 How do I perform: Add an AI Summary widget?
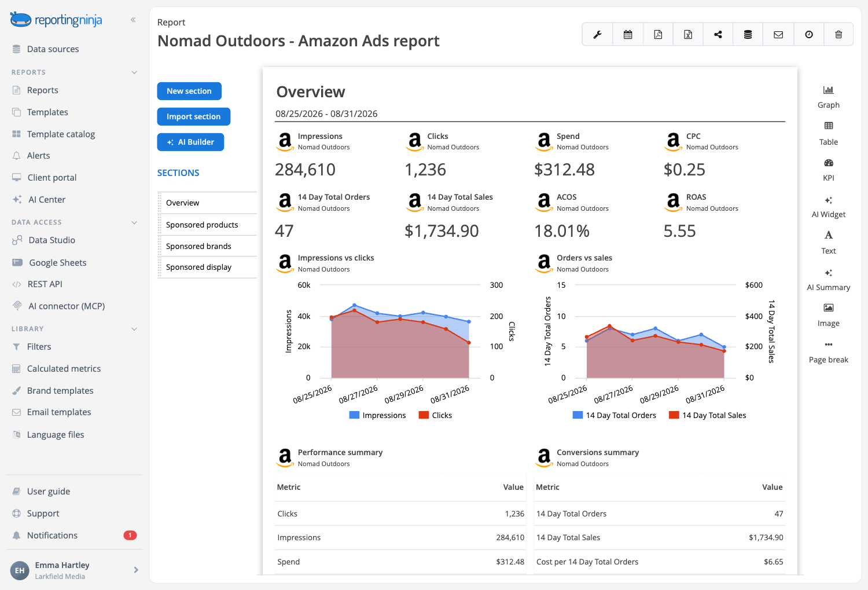829,279
